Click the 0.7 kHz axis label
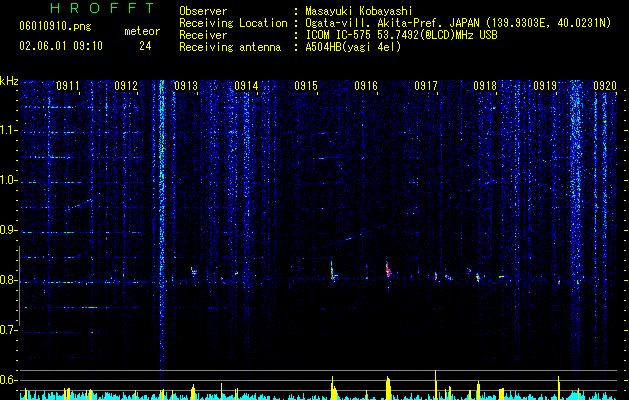 click(x=8, y=330)
